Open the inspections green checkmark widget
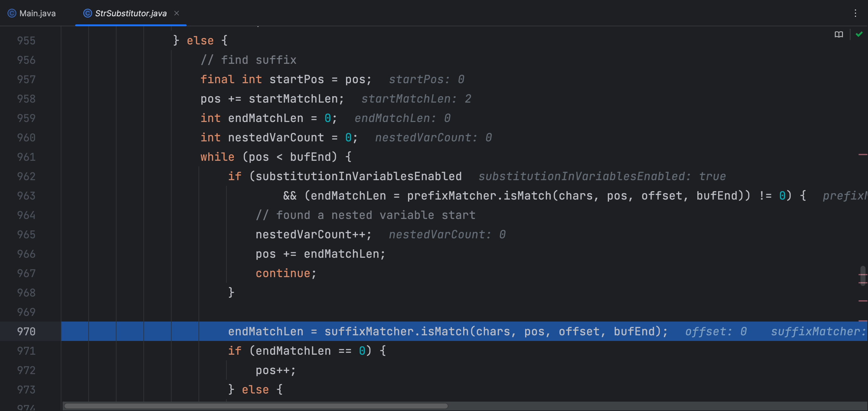The width and height of the screenshot is (868, 411). tap(859, 34)
